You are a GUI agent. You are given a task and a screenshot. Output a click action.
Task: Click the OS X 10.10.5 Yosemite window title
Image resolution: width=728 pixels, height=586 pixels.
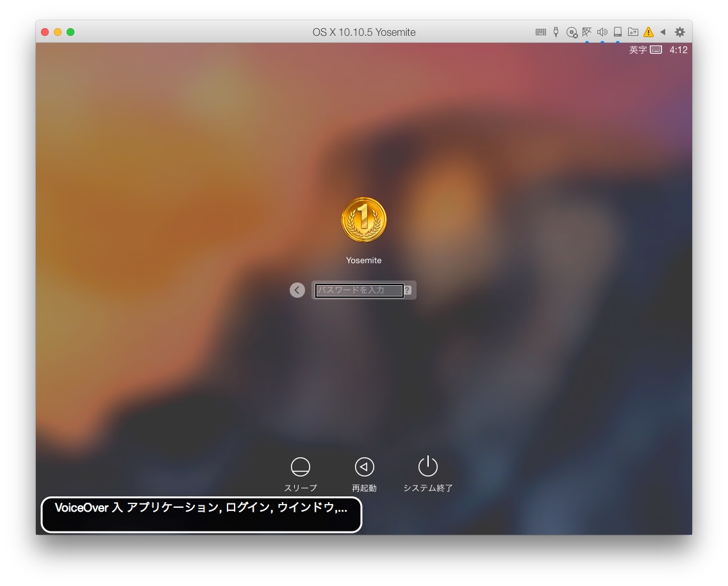tap(363, 32)
